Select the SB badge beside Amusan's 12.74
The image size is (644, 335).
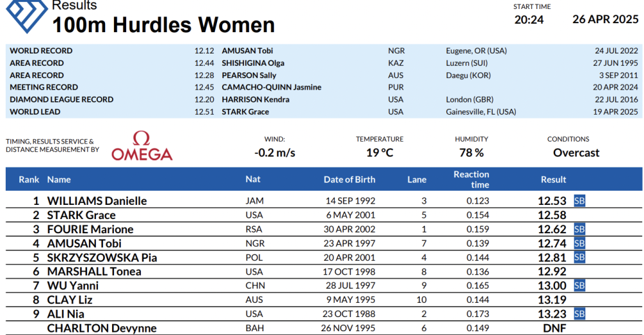click(580, 244)
